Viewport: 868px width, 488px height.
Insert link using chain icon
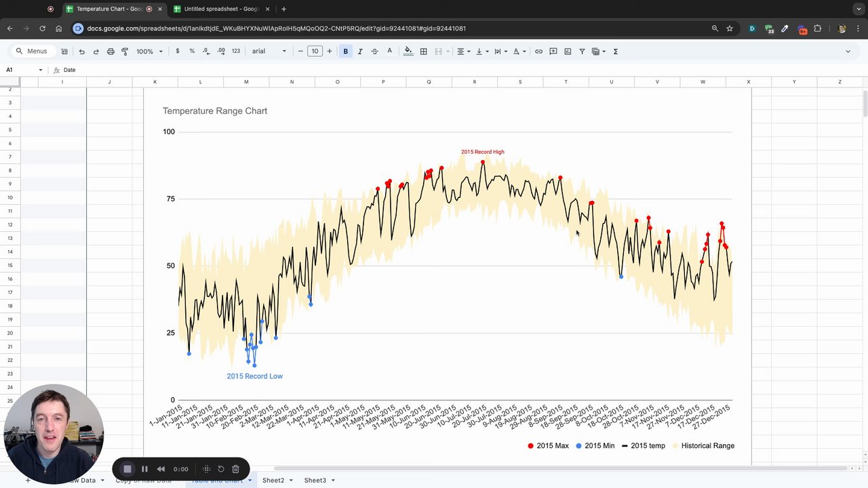tap(538, 52)
